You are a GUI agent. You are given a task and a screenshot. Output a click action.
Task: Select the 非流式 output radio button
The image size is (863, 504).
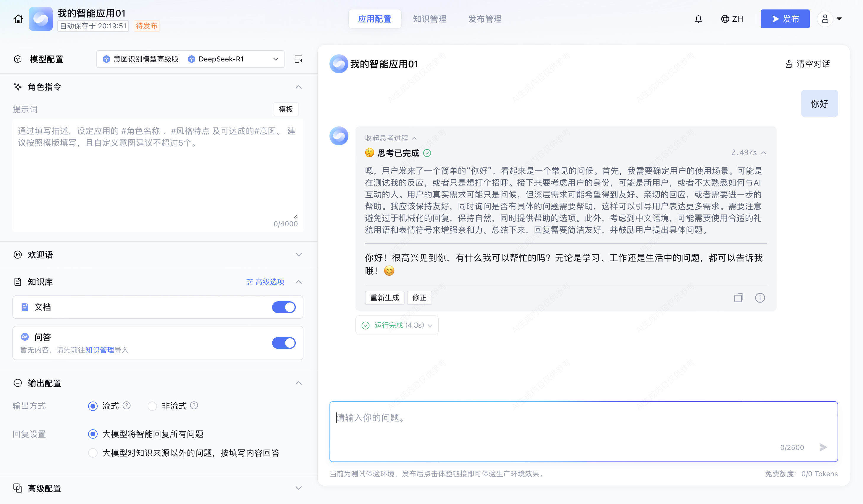[x=152, y=406]
